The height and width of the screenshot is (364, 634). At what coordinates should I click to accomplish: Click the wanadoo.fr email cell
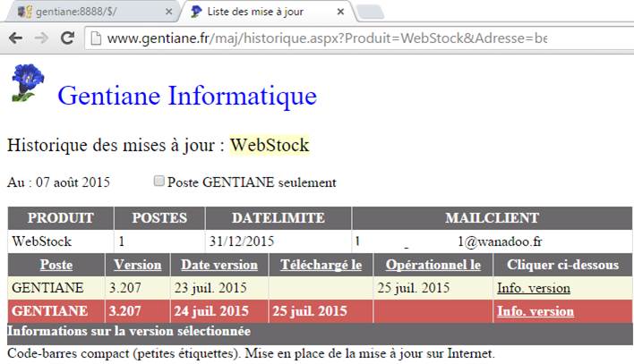[493, 241]
